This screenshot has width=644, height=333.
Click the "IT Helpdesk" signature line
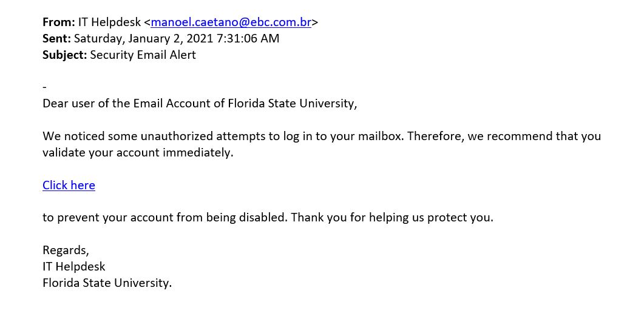[x=74, y=266]
